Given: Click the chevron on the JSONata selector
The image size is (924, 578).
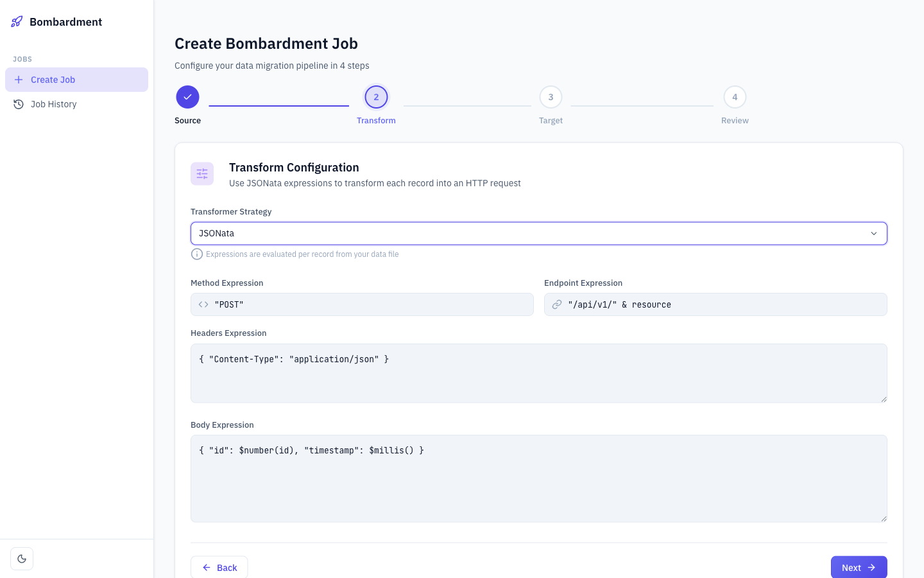Looking at the screenshot, I should [x=874, y=233].
